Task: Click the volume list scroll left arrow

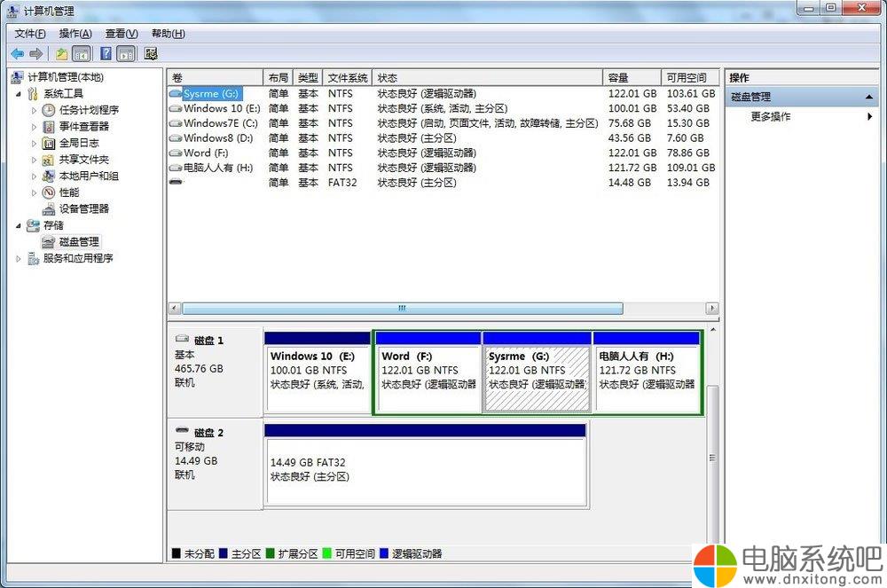Action: 174,308
